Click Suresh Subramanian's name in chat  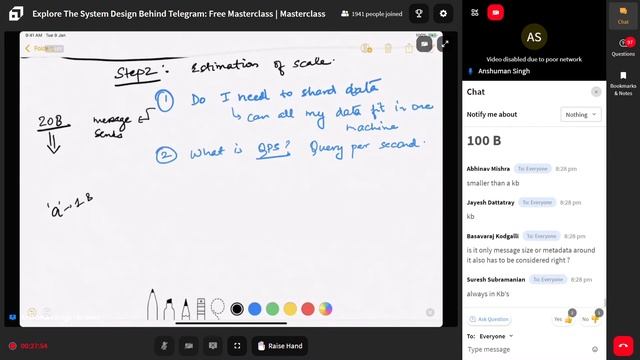click(496, 280)
